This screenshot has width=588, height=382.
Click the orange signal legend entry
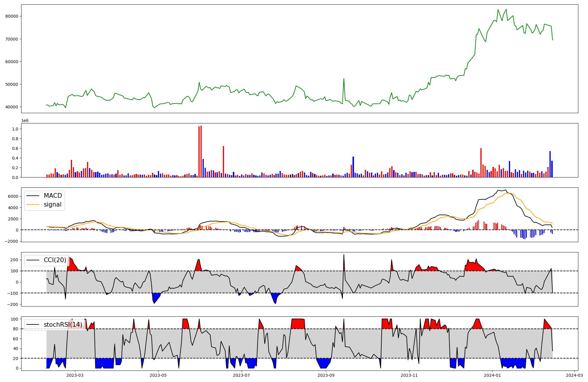[52, 205]
